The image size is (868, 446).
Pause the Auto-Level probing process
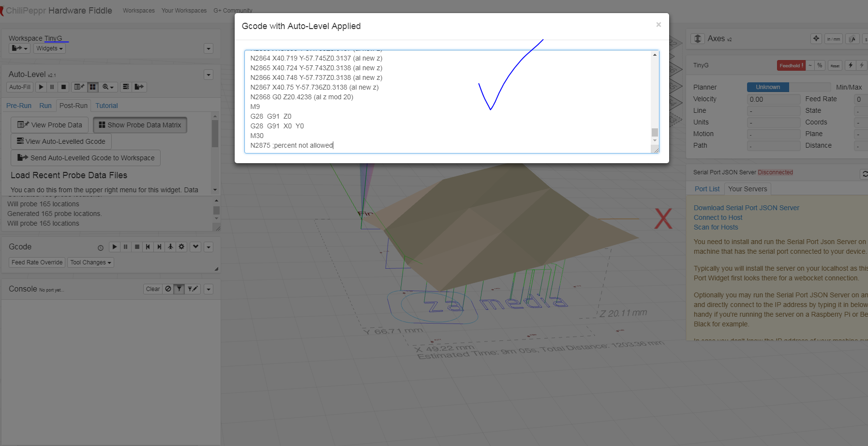coord(52,87)
